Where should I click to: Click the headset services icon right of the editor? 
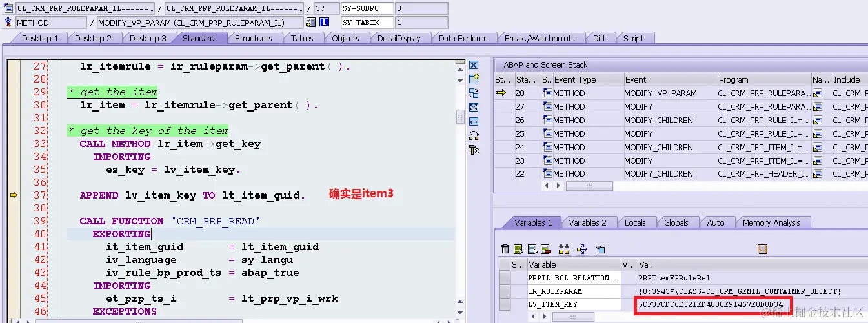tap(474, 135)
